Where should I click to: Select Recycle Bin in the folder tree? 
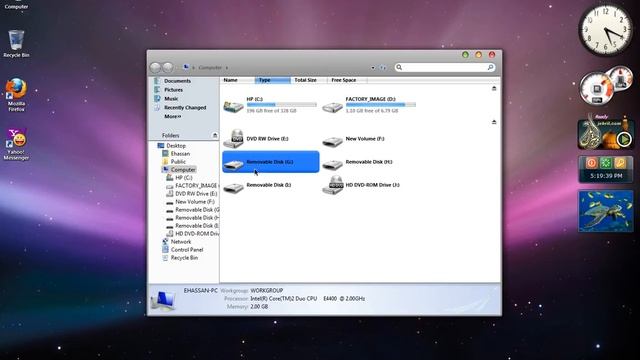[184, 258]
